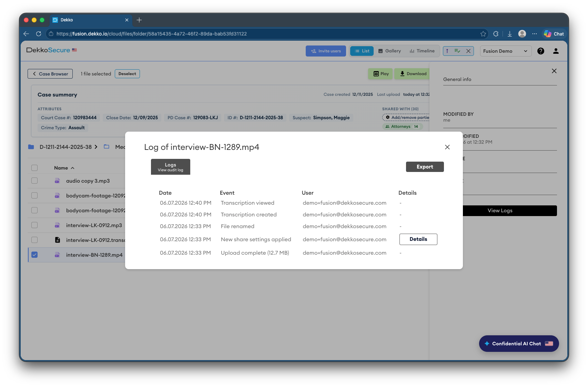This screenshot has height=387, width=588.
Task: Click the Transcription viewed event row
Action: coord(294,203)
